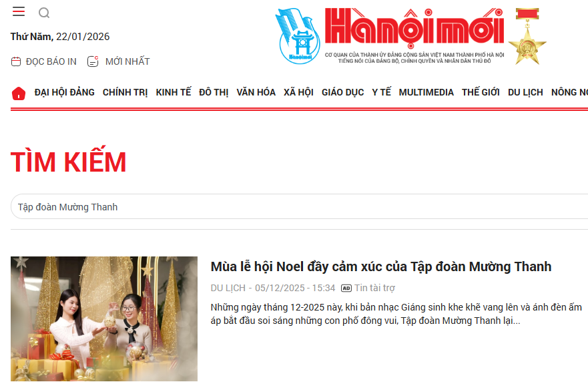Go to the Kinh tế section
Screen dimensions: 588x386
tap(174, 92)
